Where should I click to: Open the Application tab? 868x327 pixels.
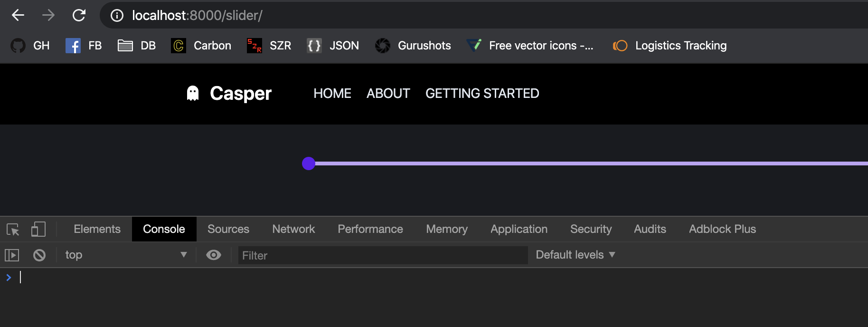519,229
